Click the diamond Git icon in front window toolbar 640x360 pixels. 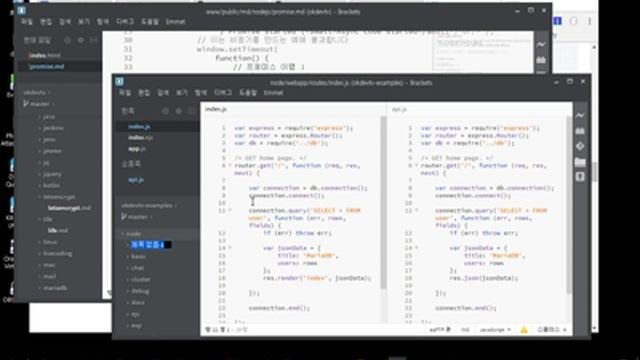(580, 146)
